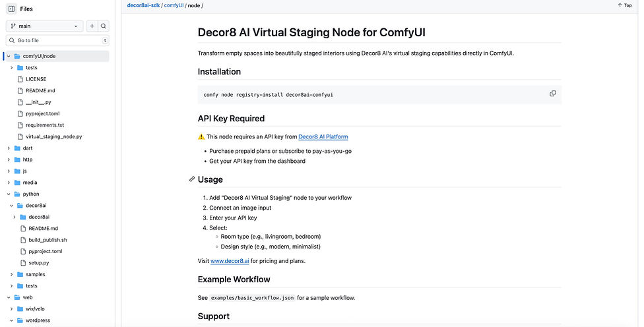Viewport: 644px width, 327px height.
Task: Collapse the comfyUI/node folder chevron
Action: [x=9, y=56]
